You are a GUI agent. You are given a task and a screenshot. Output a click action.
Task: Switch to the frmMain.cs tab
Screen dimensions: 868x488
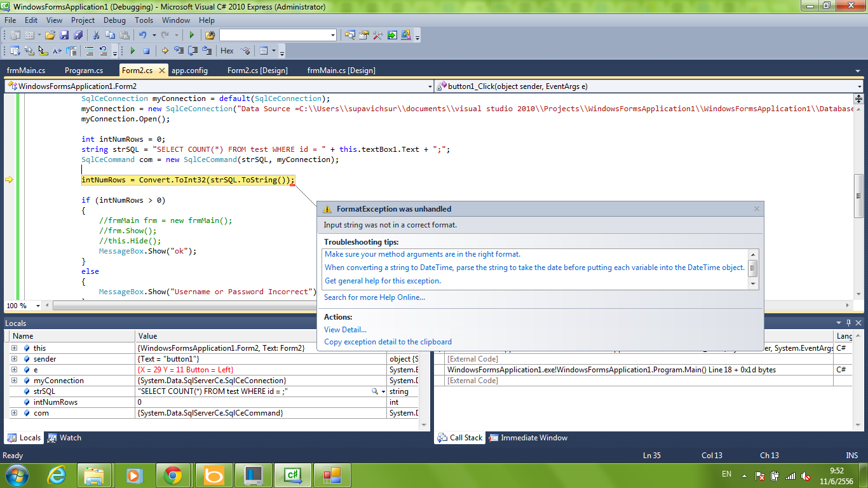[x=26, y=71]
